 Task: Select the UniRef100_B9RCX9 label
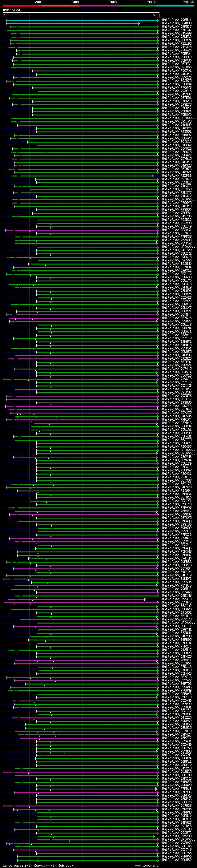click(177, 57)
